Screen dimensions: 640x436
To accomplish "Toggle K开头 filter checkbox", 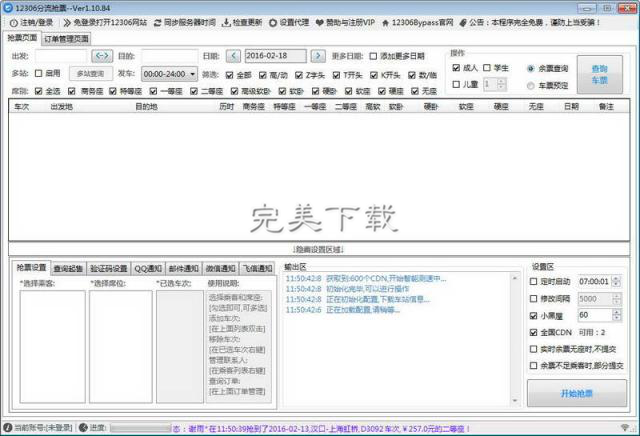I will (x=374, y=75).
